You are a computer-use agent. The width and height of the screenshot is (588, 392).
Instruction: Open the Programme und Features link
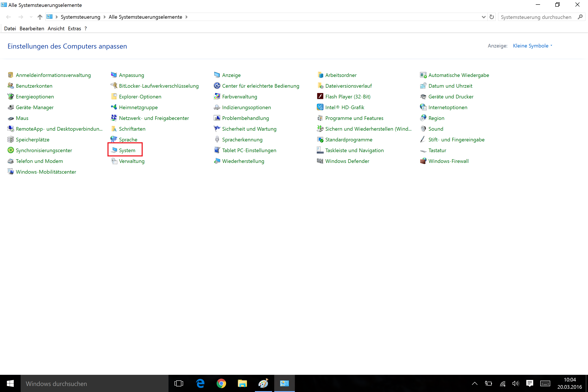click(x=354, y=118)
